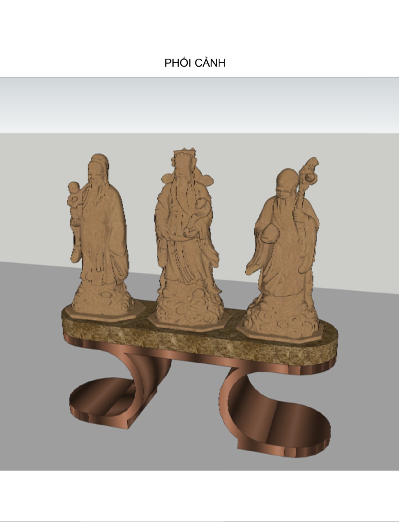The image size is (399, 532).
Task: Click the cloud pedestal under right statue
Action: pos(281,320)
